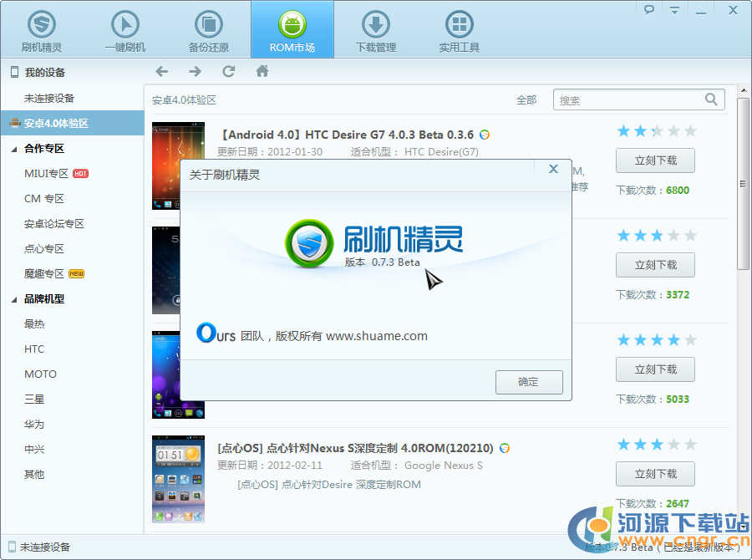Image resolution: width=752 pixels, height=560 pixels.
Task: Click the 下载次数 6800 counter
Action: [x=653, y=190]
